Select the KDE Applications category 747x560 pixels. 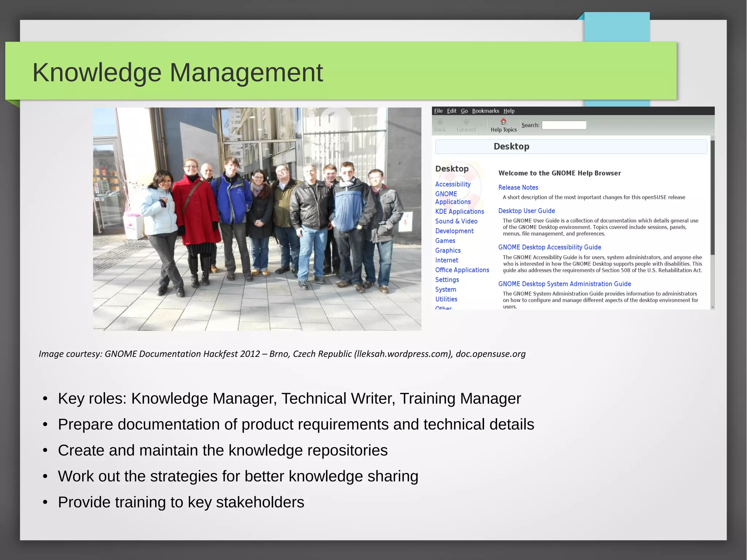point(459,212)
